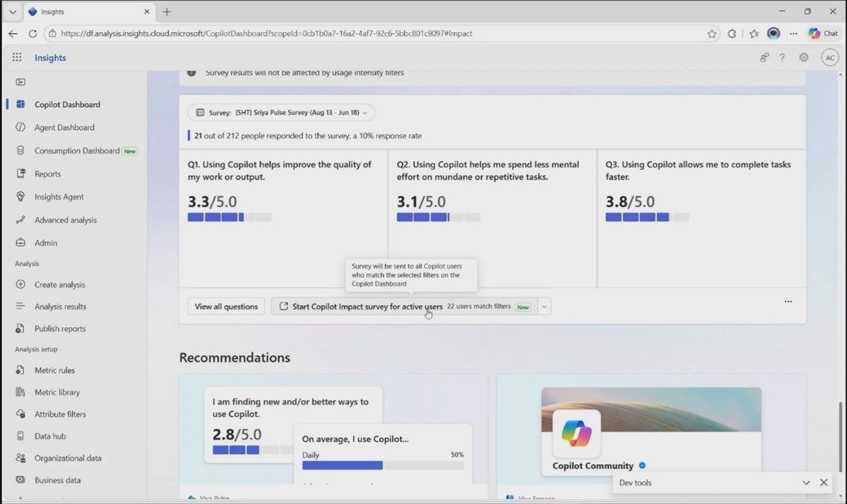
Task: Click the View all questions button
Action: click(x=226, y=306)
